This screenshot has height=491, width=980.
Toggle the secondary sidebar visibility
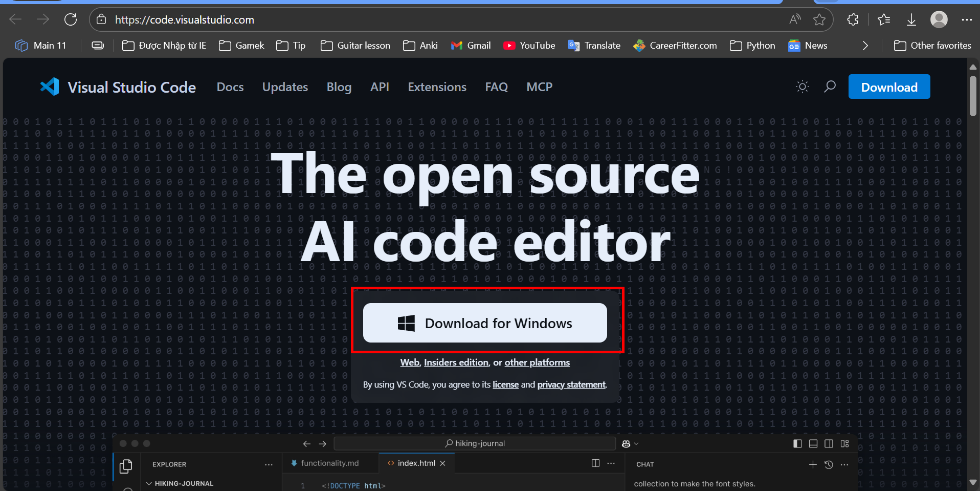coord(829,443)
